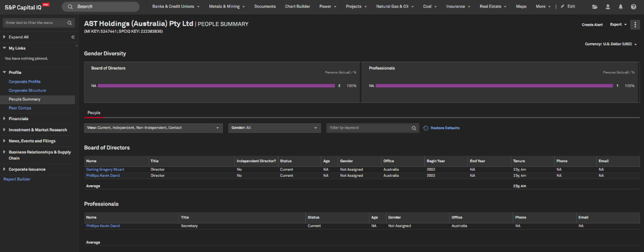
Task: Click the 23y, 4m Average tenure value
Action: 519,186
